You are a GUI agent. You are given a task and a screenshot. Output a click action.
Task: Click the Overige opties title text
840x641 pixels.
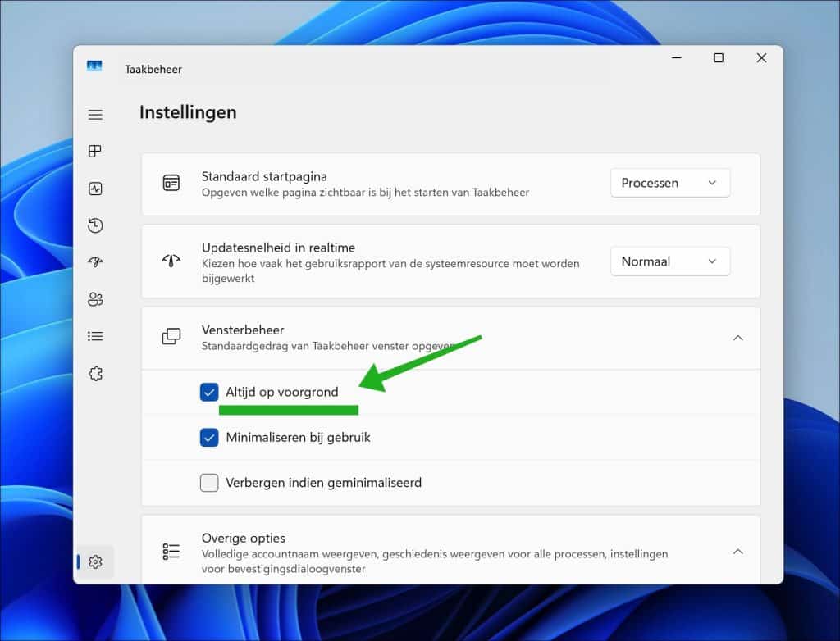(x=243, y=539)
